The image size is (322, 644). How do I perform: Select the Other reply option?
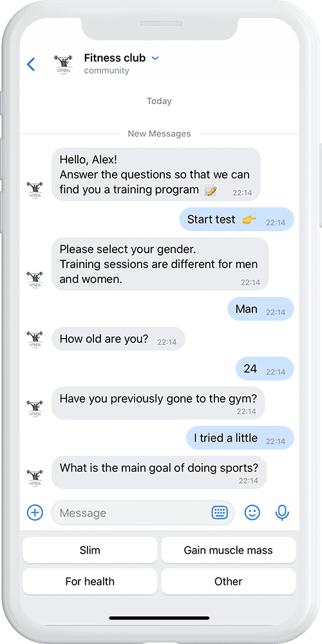pyautogui.click(x=229, y=581)
